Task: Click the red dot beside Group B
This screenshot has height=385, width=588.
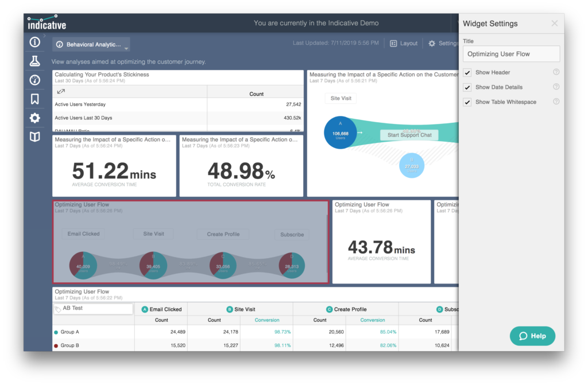Action: click(56, 345)
